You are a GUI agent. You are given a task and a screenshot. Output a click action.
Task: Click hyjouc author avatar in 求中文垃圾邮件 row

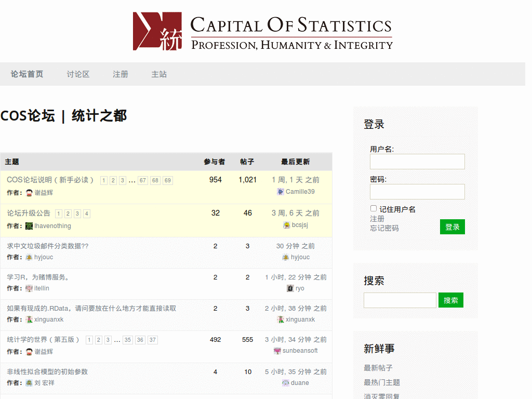point(29,257)
